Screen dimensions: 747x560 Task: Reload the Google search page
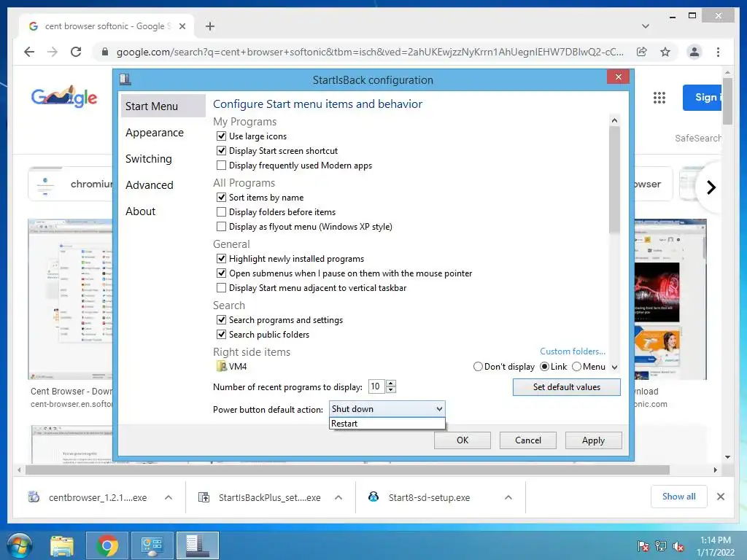[x=76, y=52]
